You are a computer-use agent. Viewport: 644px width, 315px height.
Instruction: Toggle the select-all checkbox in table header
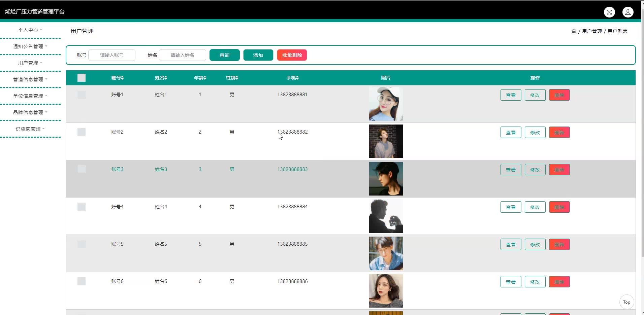coord(82,78)
